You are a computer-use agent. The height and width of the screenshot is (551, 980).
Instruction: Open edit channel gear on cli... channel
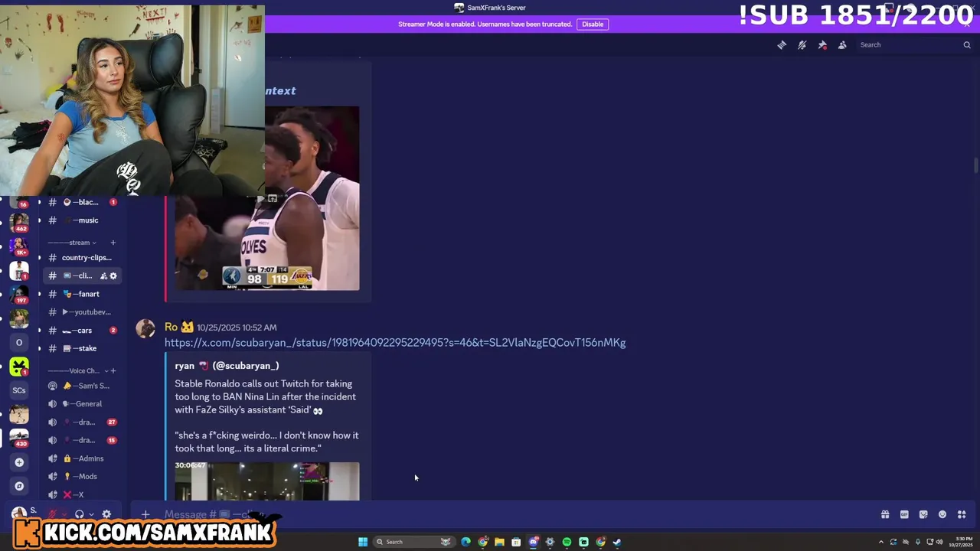click(x=113, y=276)
